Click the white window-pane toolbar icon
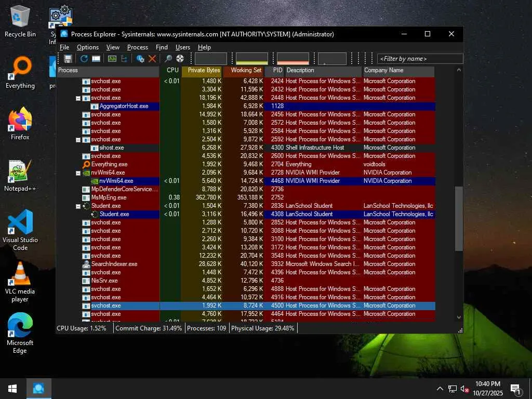The width and height of the screenshot is (532, 399). (x=96, y=59)
